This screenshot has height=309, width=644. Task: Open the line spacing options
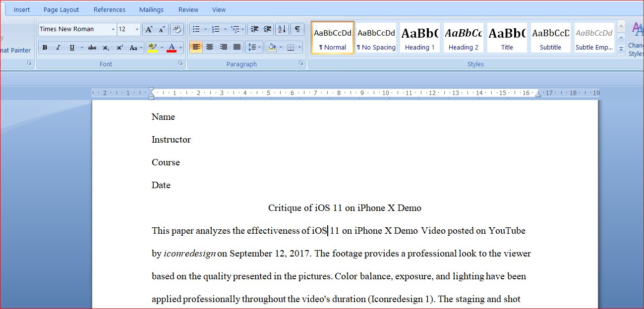[254, 48]
